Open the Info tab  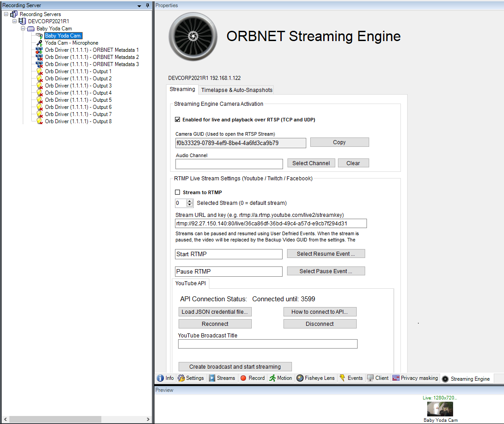pyautogui.click(x=165, y=378)
